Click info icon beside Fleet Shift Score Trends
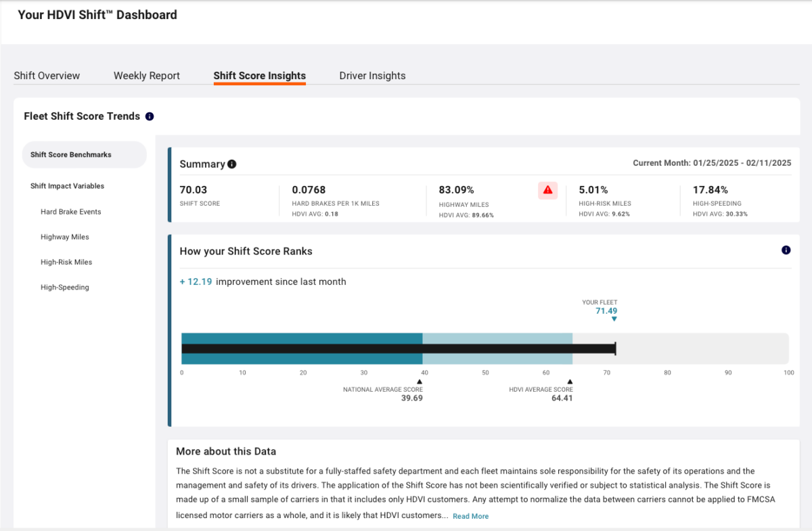This screenshot has height=531, width=812. [x=150, y=116]
